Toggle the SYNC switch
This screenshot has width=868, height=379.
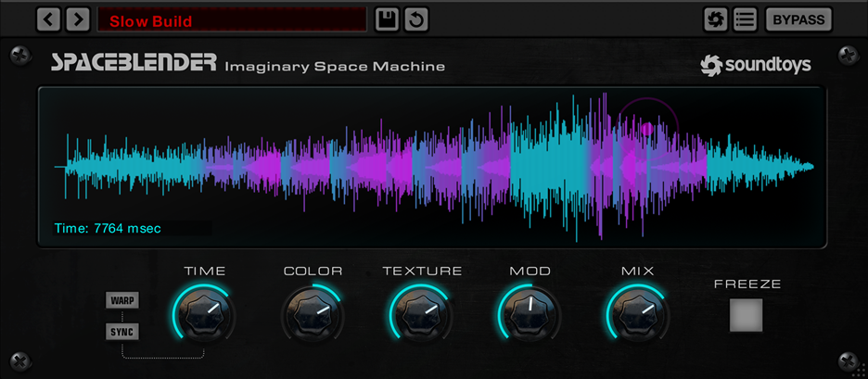pos(123,332)
